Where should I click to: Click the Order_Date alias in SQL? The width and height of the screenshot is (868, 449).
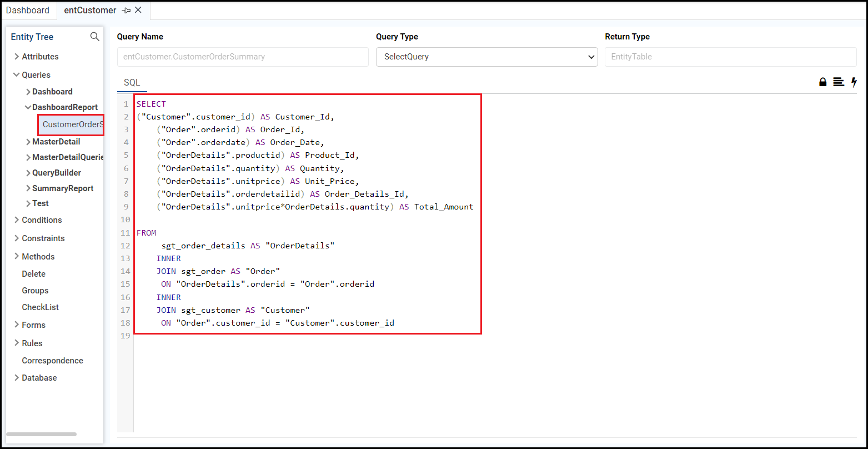point(295,142)
